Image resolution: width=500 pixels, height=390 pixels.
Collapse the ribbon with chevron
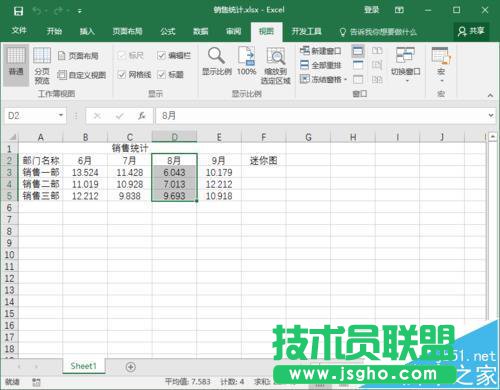[490, 95]
